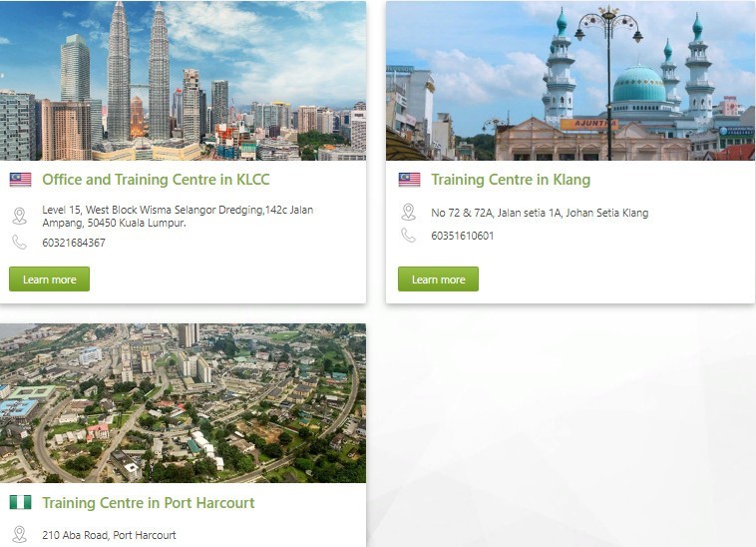Viewport: 756px width, 547px height.
Task: Click Malaysia flag beside KLCC title
Action: tap(20, 180)
